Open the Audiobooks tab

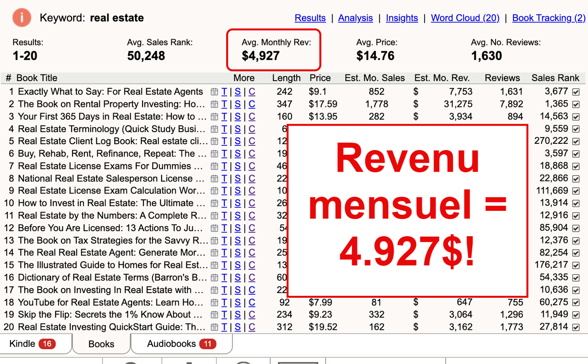pyautogui.click(x=181, y=344)
